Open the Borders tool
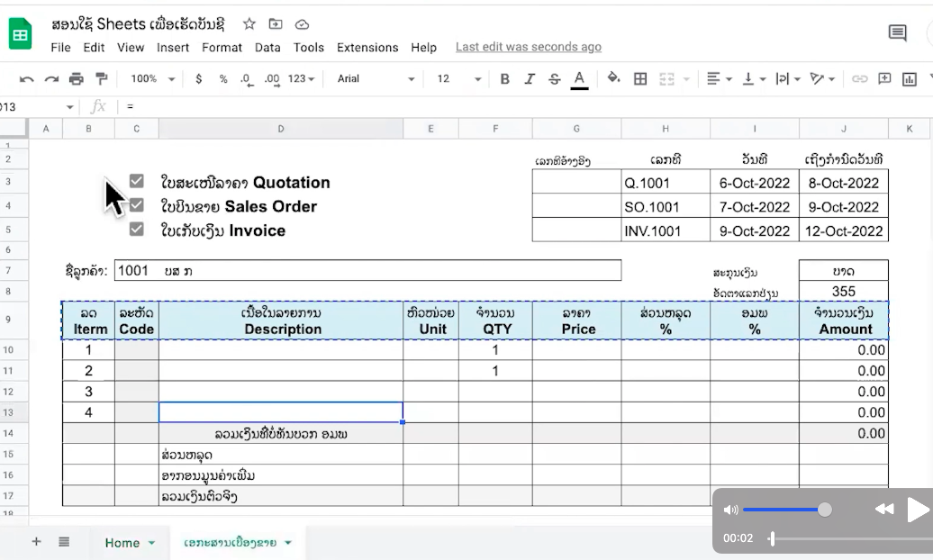933x560 pixels. [x=640, y=78]
